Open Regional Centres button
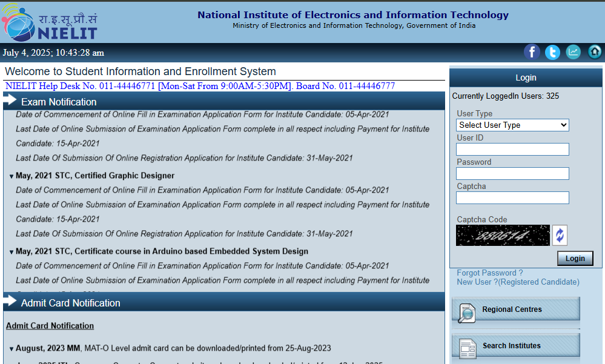 click(516, 309)
